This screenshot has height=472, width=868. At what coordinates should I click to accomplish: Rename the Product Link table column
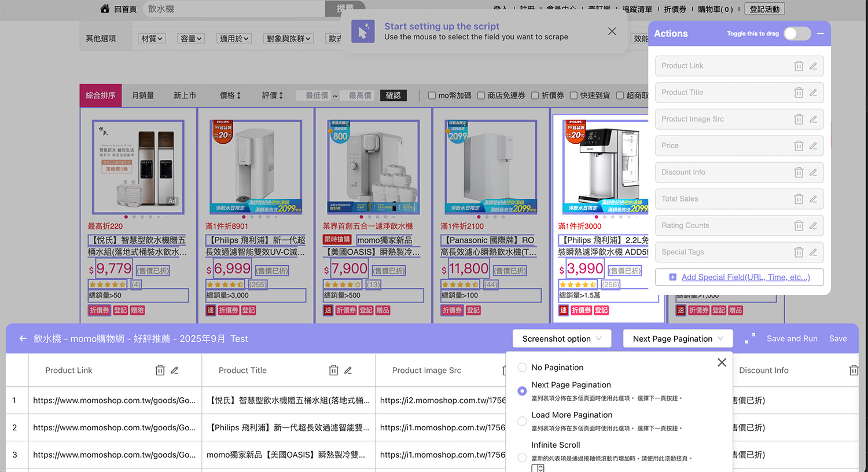174,371
